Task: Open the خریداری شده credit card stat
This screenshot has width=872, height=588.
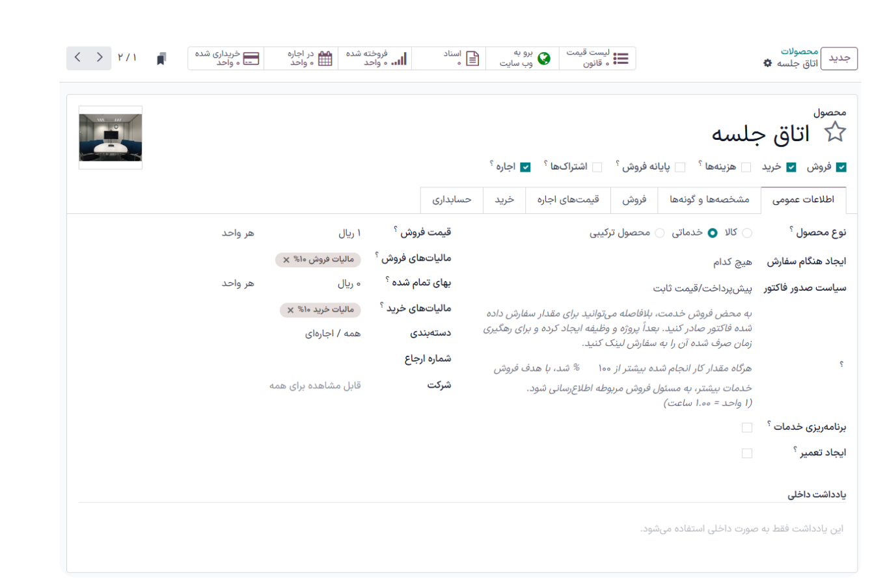Action: point(251,59)
